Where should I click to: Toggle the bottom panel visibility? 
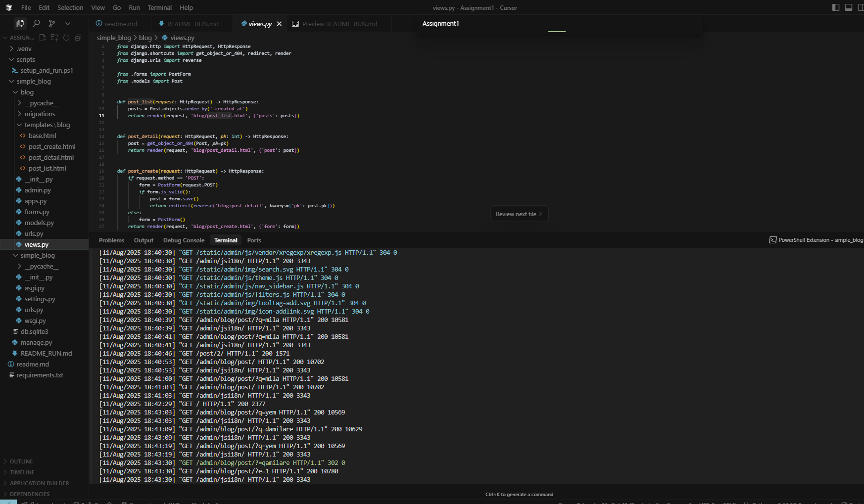[x=849, y=7]
